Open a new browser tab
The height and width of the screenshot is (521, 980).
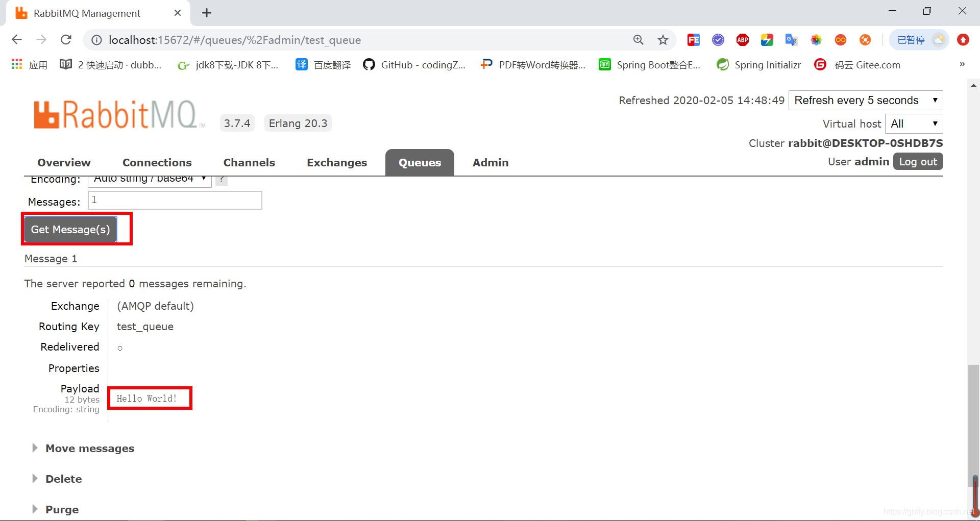click(207, 13)
